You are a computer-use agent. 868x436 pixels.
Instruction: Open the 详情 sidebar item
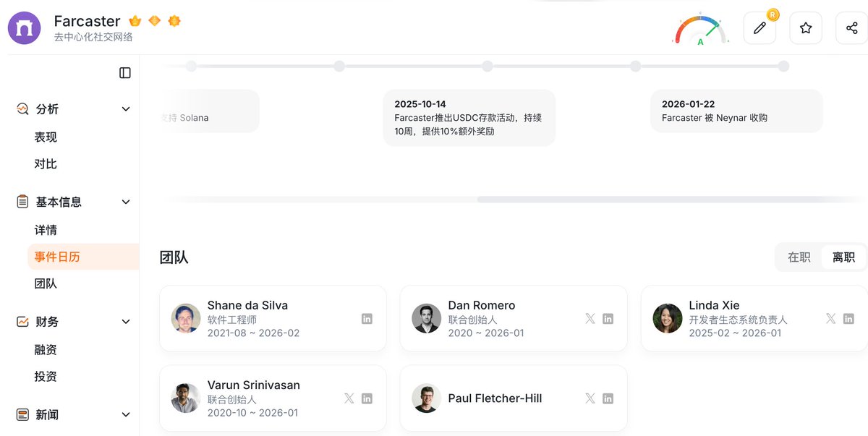[x=46, y=231]
